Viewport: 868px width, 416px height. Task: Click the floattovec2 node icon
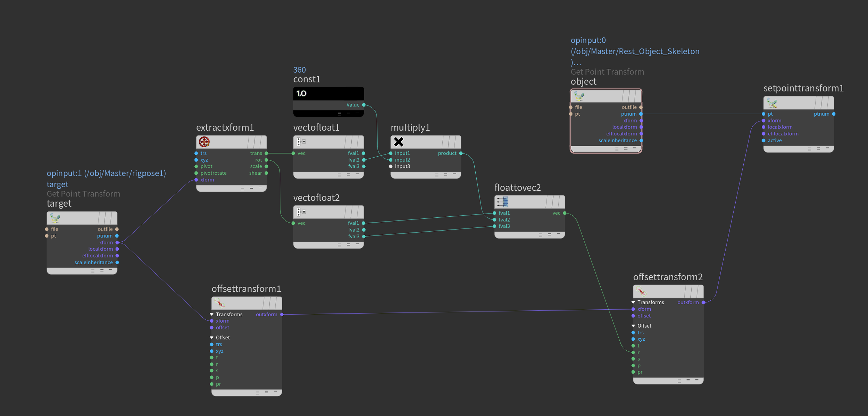(x=503, y=202)
